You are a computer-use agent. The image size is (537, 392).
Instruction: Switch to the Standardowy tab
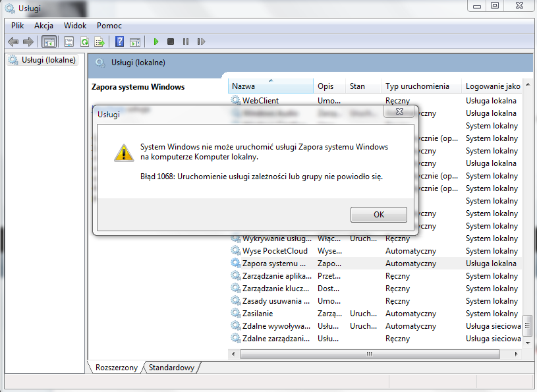pos(171,368)
